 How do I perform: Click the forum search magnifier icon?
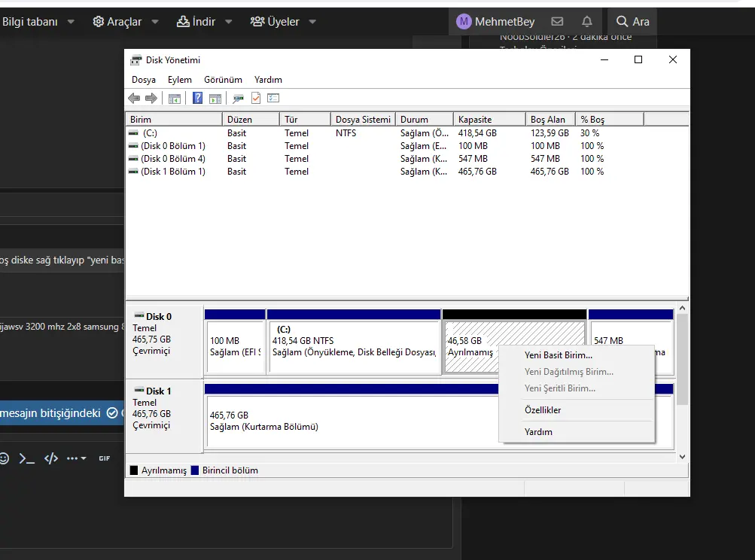point(622,21)
